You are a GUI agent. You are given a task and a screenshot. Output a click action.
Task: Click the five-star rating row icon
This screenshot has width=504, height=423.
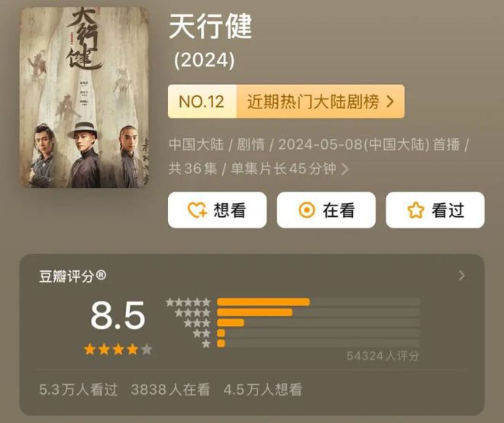[x=189, y=302]
